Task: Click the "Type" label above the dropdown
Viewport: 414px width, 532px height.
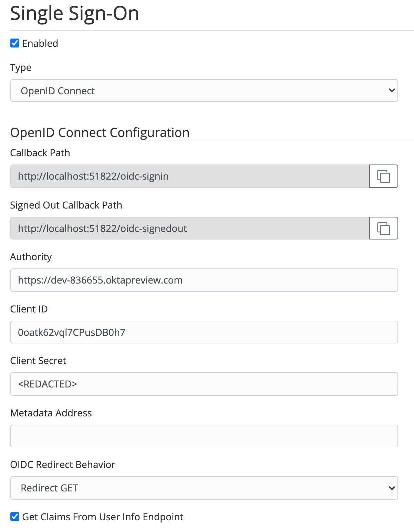Action: pos(21,67)
